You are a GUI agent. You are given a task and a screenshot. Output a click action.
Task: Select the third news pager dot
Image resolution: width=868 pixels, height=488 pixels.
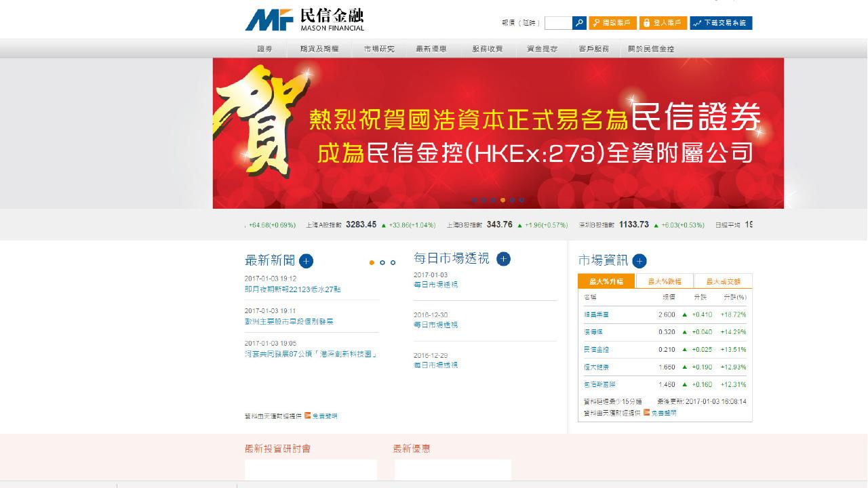pyautogui.click(x=393, y=262)
